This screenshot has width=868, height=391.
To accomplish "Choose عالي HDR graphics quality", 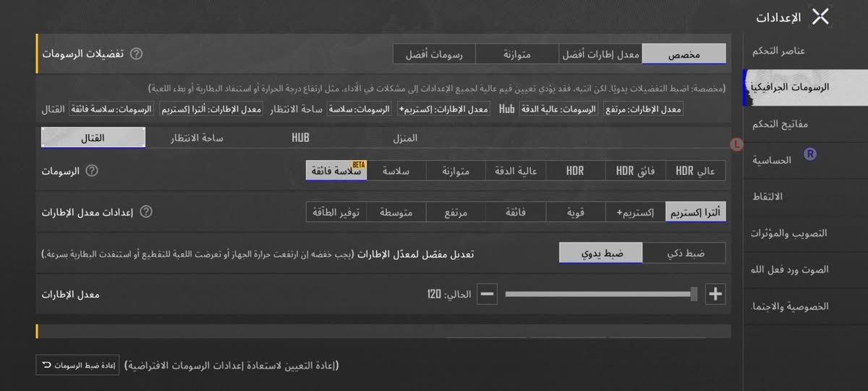I will click(x=695, y=171).
